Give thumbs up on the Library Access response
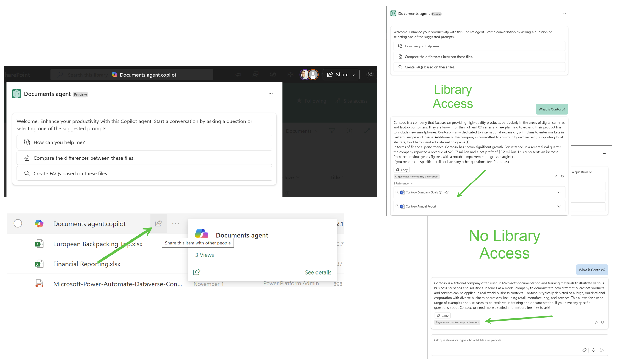The width and height of the screenshot is (620, 364). click(556, 177)
